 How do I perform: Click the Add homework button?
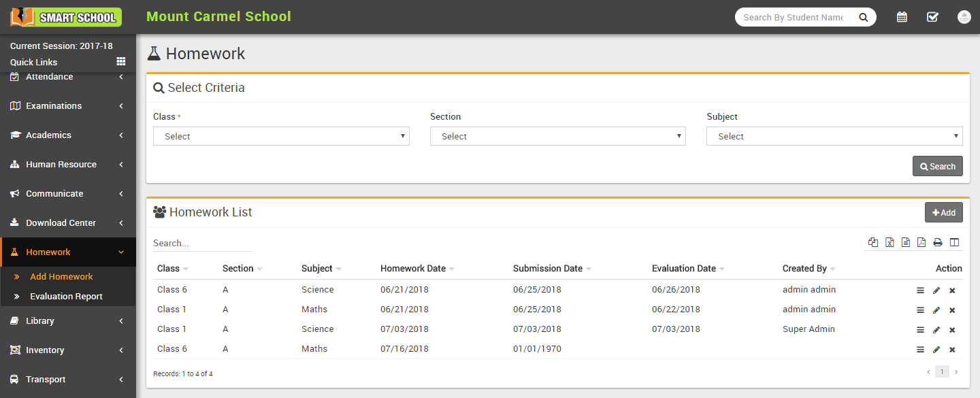coord(943,213)
